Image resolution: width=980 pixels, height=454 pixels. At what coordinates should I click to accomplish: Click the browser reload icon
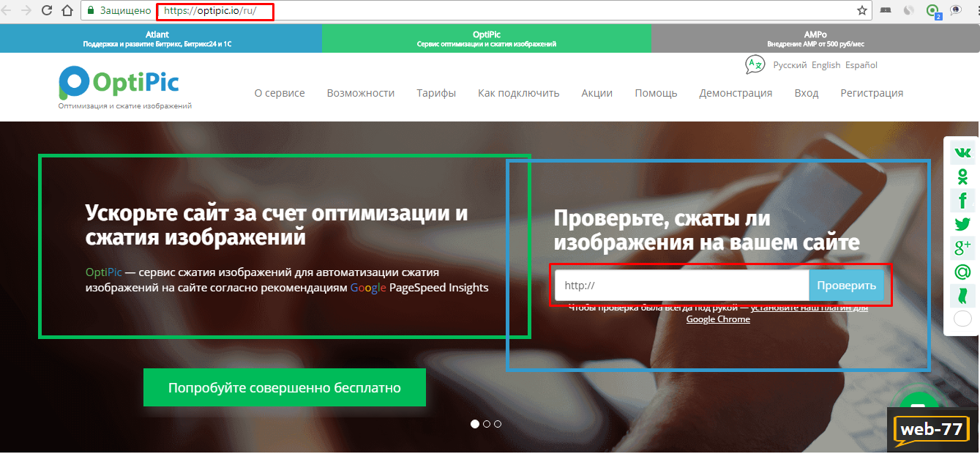coord(46,11)
